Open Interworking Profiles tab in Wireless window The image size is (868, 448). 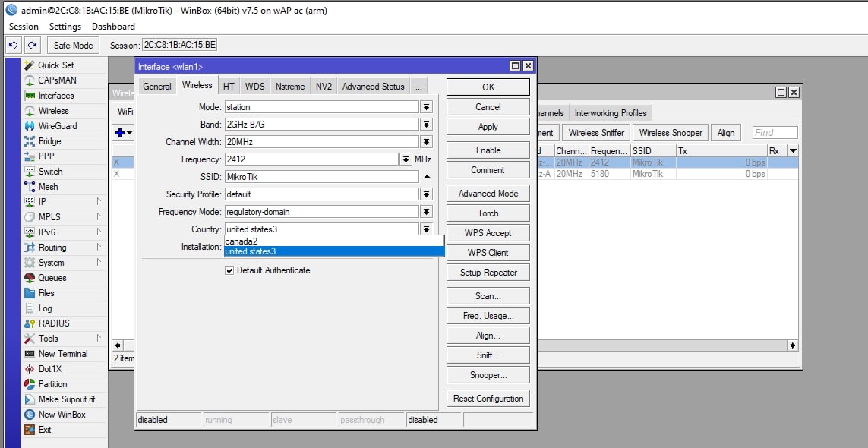611,113
